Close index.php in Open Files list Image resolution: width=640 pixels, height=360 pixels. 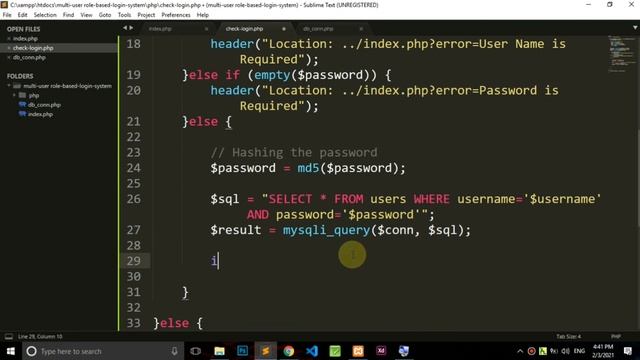(x=9, y=38)
